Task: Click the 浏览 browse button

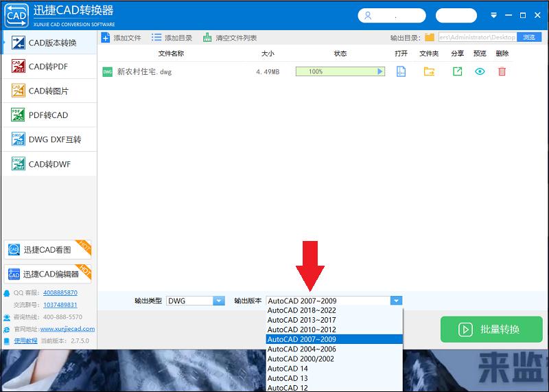Action: coord(529,37)
